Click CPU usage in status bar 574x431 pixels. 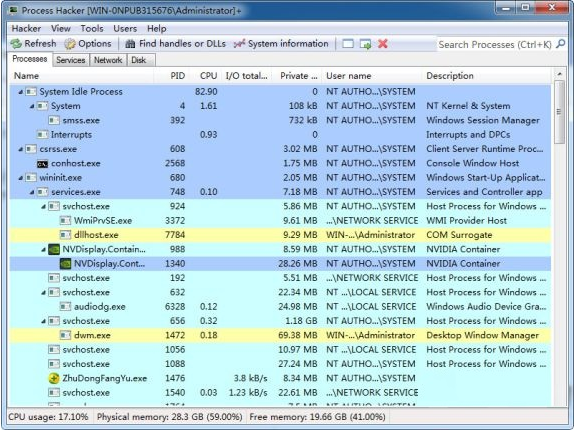pos(48,417)
